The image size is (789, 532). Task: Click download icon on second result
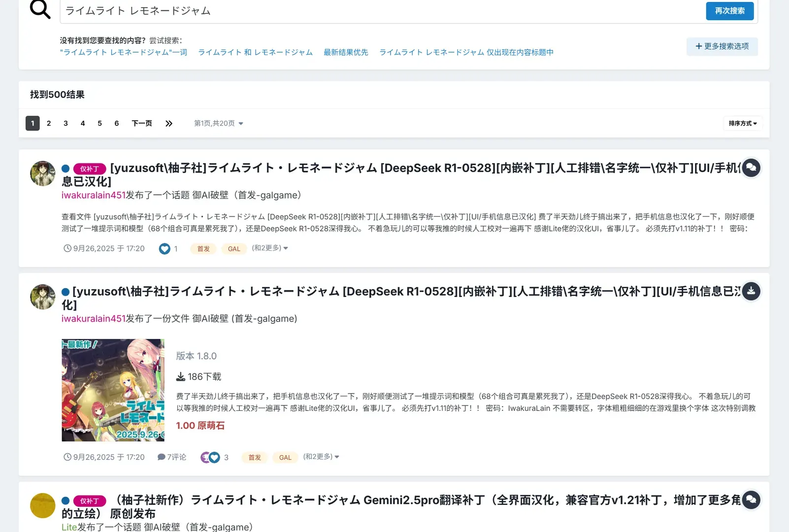(x=751, y=291)
